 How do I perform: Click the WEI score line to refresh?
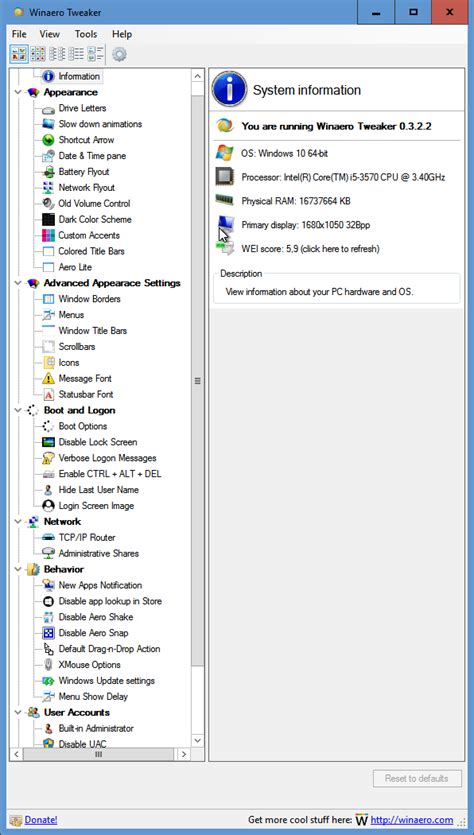(x=310, y=249)
